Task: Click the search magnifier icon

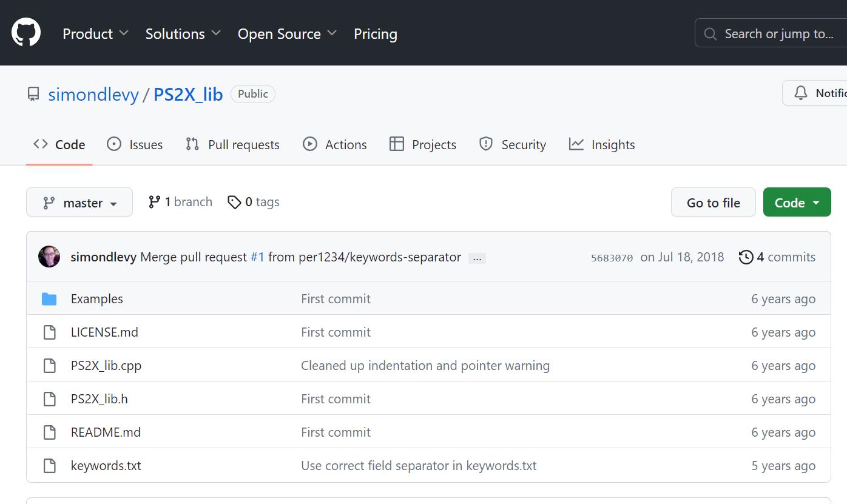Action: point(710,34)
